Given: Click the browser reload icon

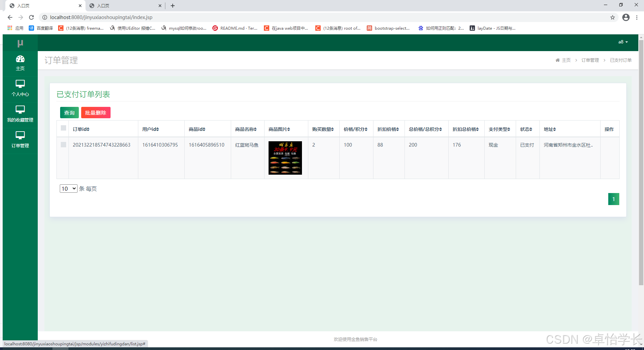Looking at the screenshot, I should tap(31, 17).
